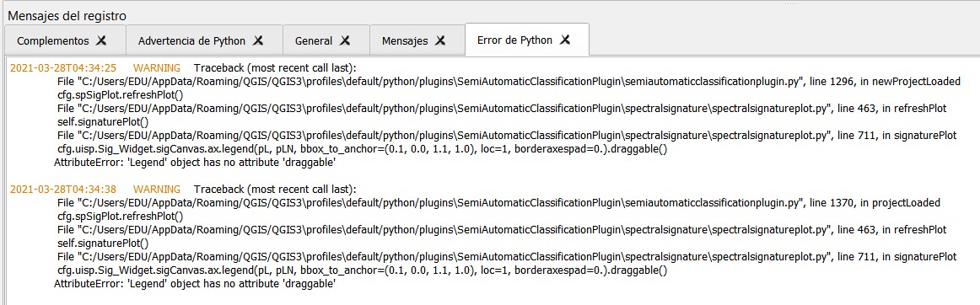Image resolution: width=980 pixels, height=305 pixels.
Task: Close the Mensajes tab with the X icon
Action: [440, 40]
